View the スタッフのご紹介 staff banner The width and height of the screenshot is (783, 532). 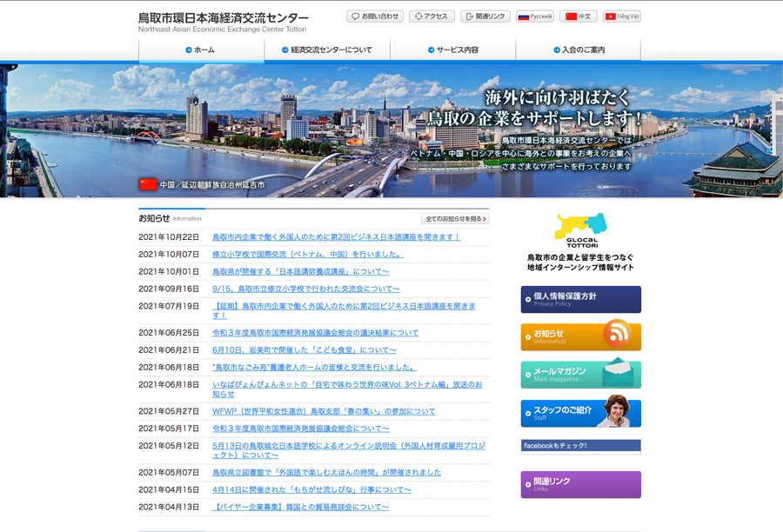(x=580, y=413)
